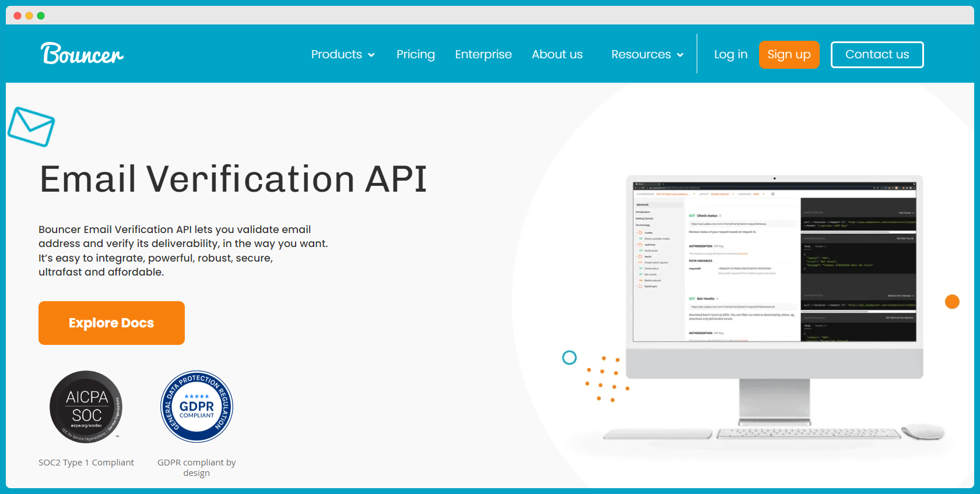Image resolution: width=980 pixels, height=494 pixels.
Task: Click the GDPR compliant by design caption
Action: pos(196,467)
